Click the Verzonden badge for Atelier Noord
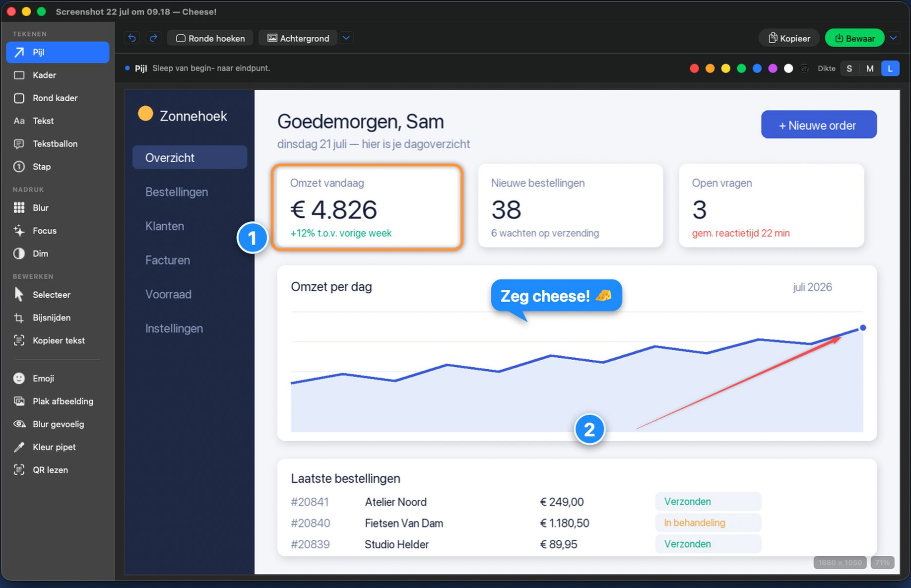 (x=708, y=501)
